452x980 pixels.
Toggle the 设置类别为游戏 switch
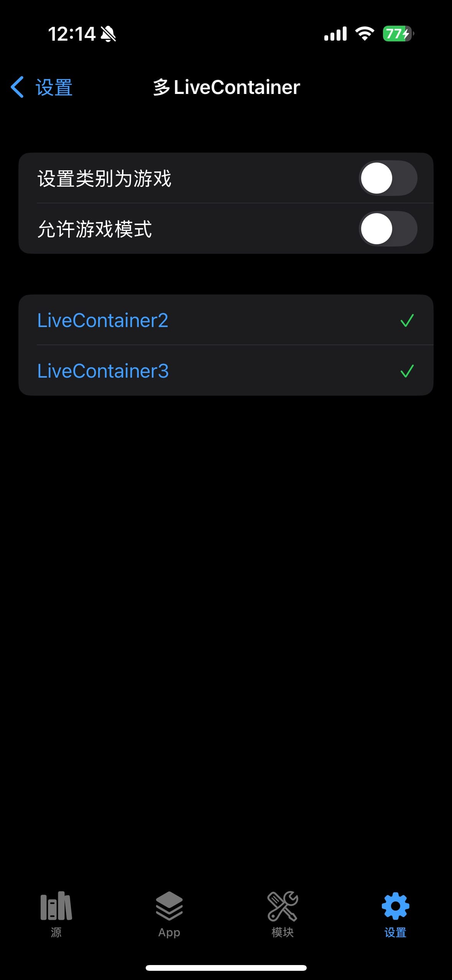(x=388, y=178)
